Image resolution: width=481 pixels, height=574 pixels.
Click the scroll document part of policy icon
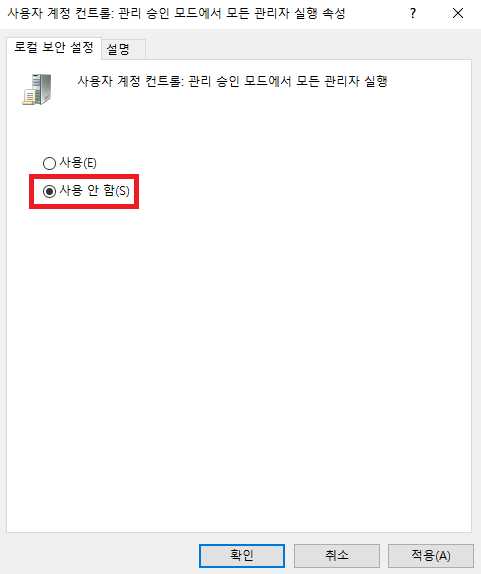pos(29,98)
